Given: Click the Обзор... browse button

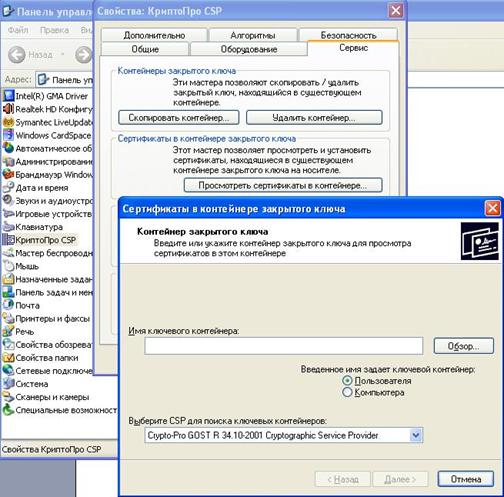Looking at the screenshot, I should coord(463,346).
